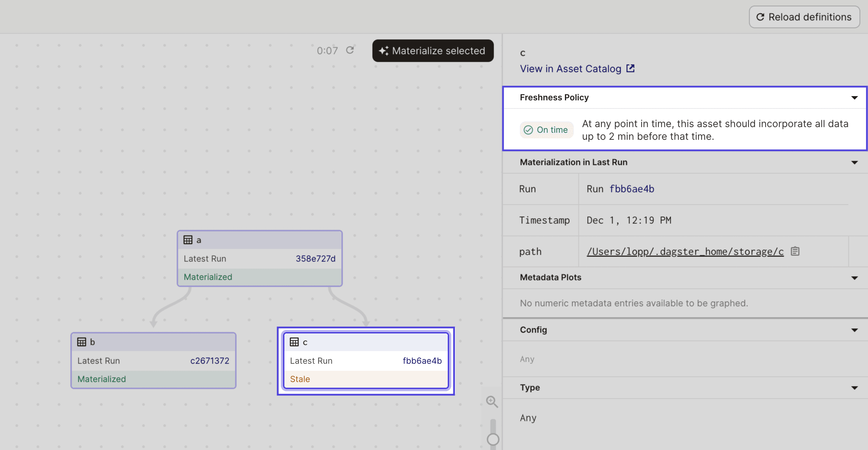Screen dimensions: 868x450
Task: Click the freshness policy description text
Action: pyautogui.click(x=715, y=130)
